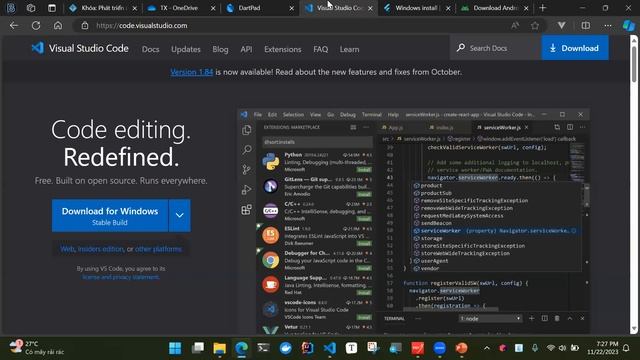The width and height of the screenshot is (640, 360).
Task: Open the Typora T icon on taskbar
Action: [351, 348]
